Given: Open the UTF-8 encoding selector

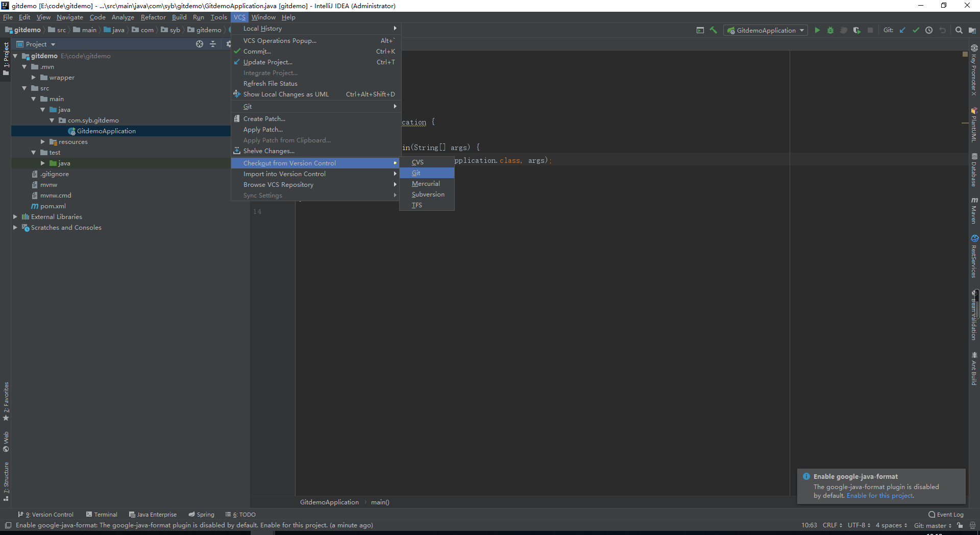Looking at the screenshot, I should point(859,525).
